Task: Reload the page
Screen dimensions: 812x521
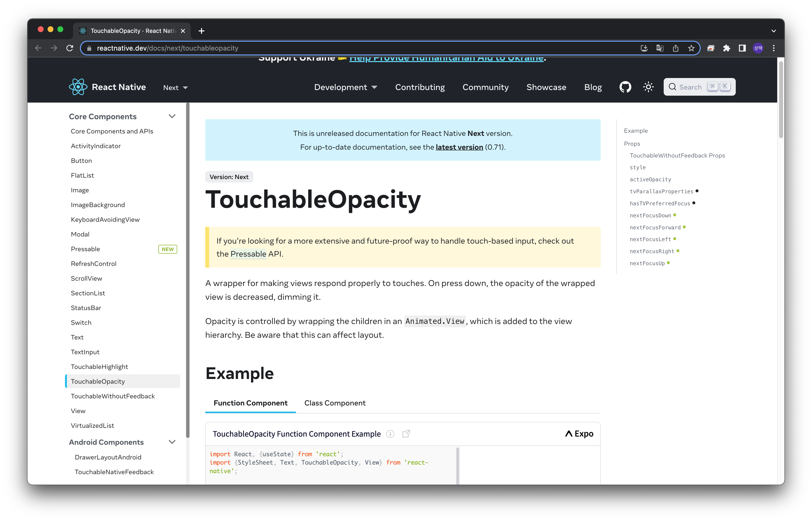Action: coord(70,48)
